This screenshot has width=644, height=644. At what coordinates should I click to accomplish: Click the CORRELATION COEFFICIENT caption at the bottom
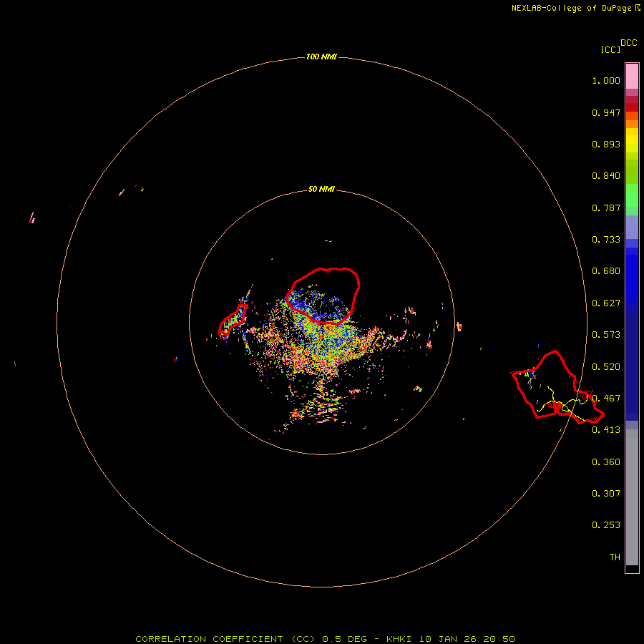325,639
